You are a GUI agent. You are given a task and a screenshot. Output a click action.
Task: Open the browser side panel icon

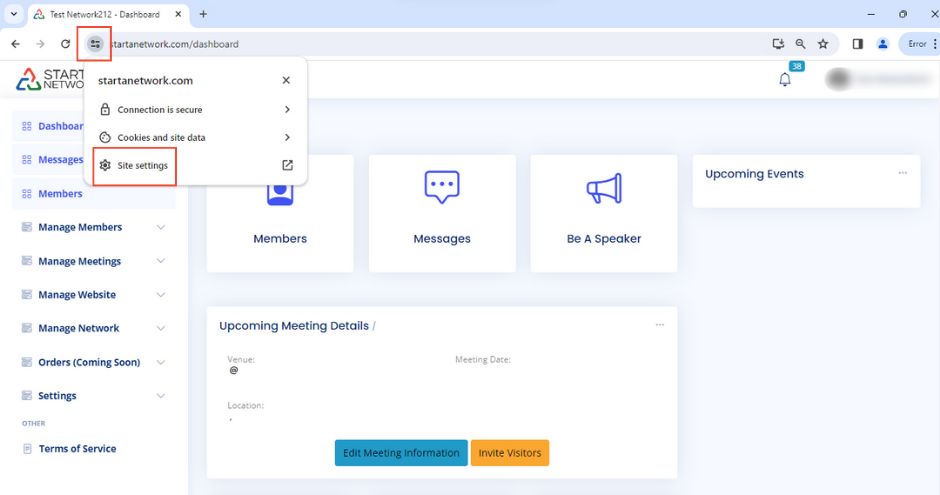[x=857, y=44]
